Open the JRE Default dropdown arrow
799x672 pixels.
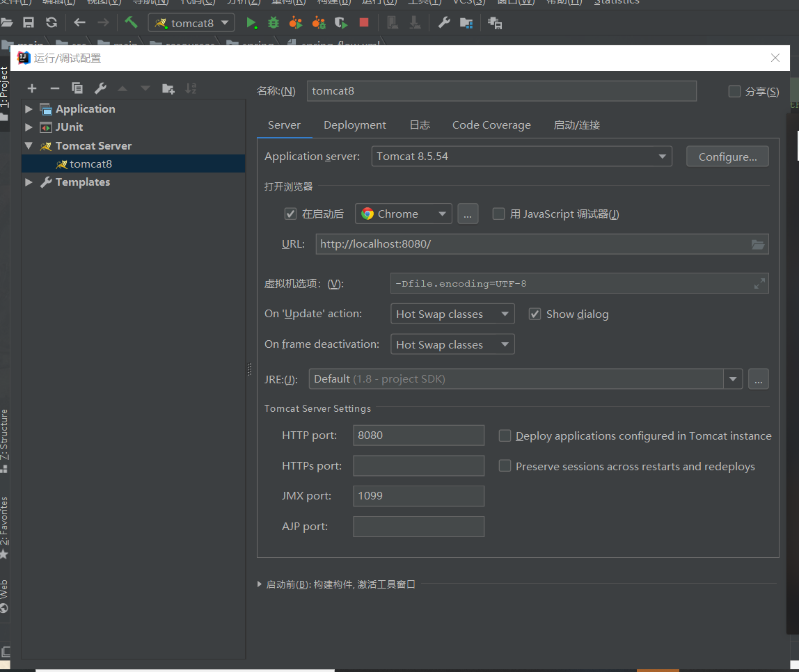click(733, 379)
